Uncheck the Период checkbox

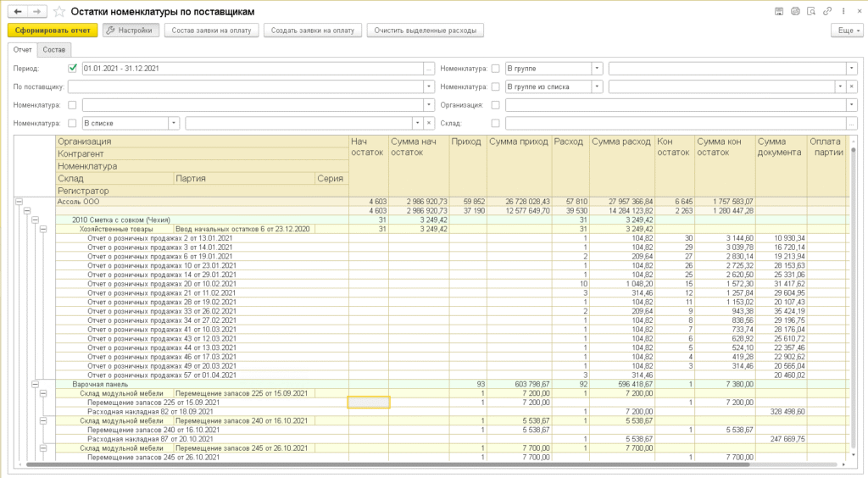[x=73, y=68]
